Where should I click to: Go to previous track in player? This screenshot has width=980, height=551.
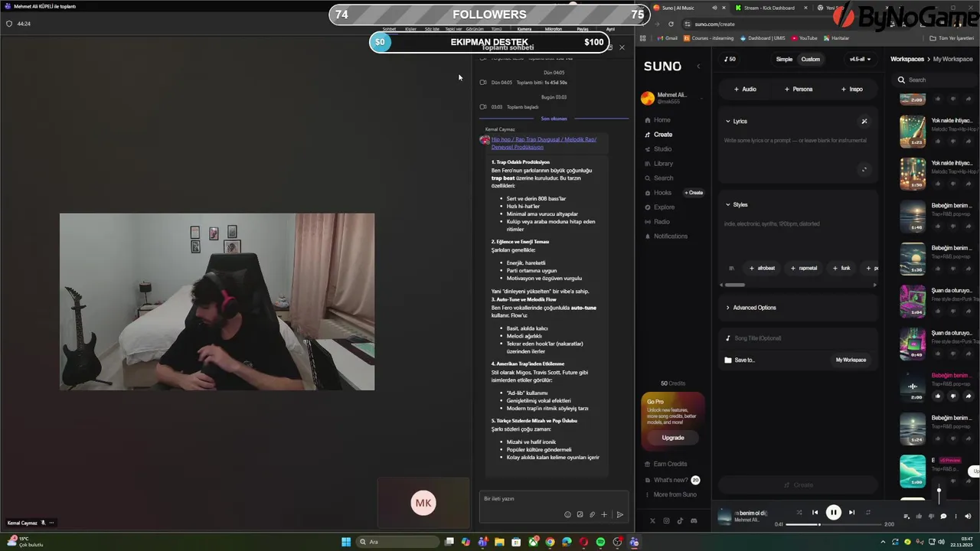tap(815, 513)
